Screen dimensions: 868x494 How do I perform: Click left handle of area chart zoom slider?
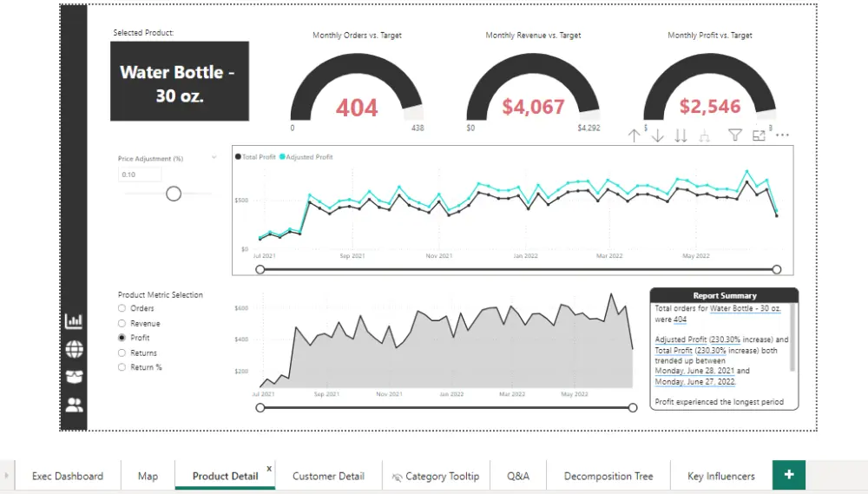pyautogui.click(x=260, y=407)
